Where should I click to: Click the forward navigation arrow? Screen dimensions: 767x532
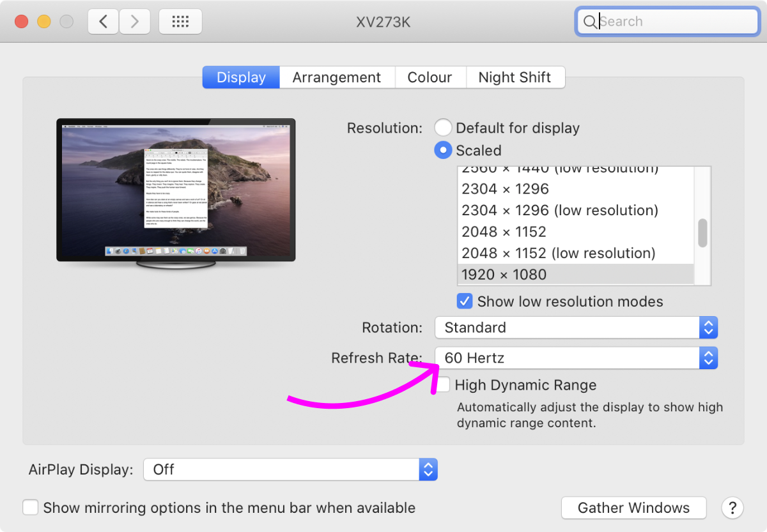coord(134,22)
